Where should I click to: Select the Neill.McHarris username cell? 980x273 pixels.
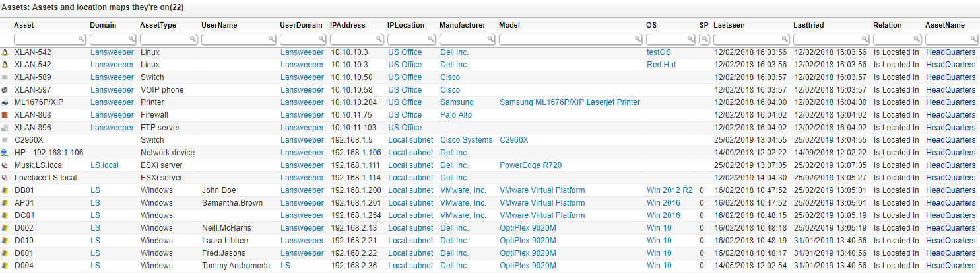coord(226,228)
